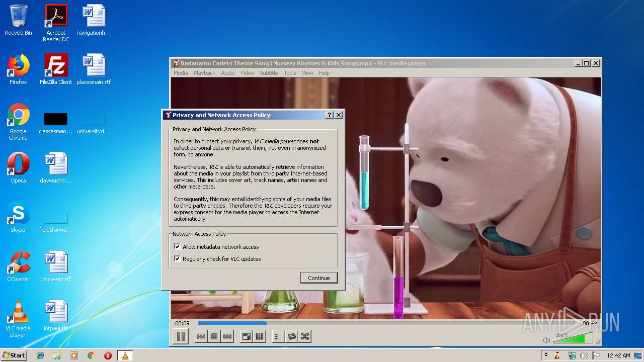Skip to next media track
This screenshot has height=362, width=644.
227,336
